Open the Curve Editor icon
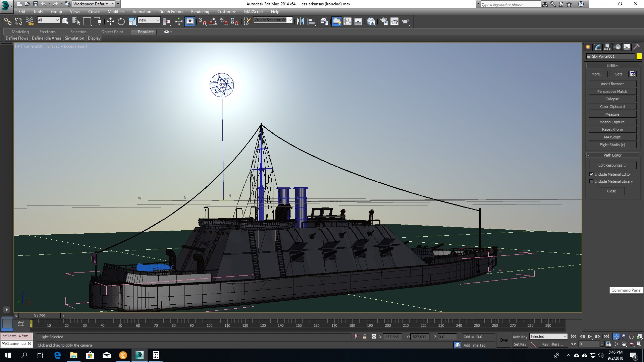The image size is (644, 362). point(347,21)
